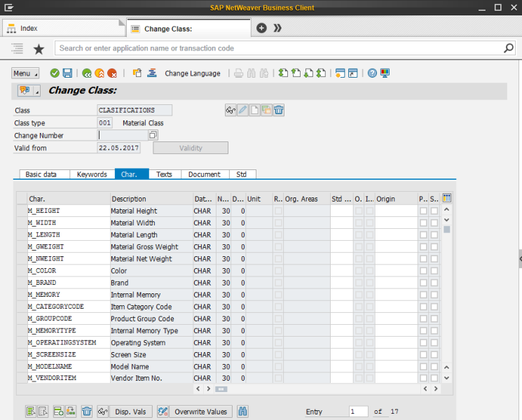
Task: Click the table horizontal scrollbar handle
Action: click(x=221, y=388)
